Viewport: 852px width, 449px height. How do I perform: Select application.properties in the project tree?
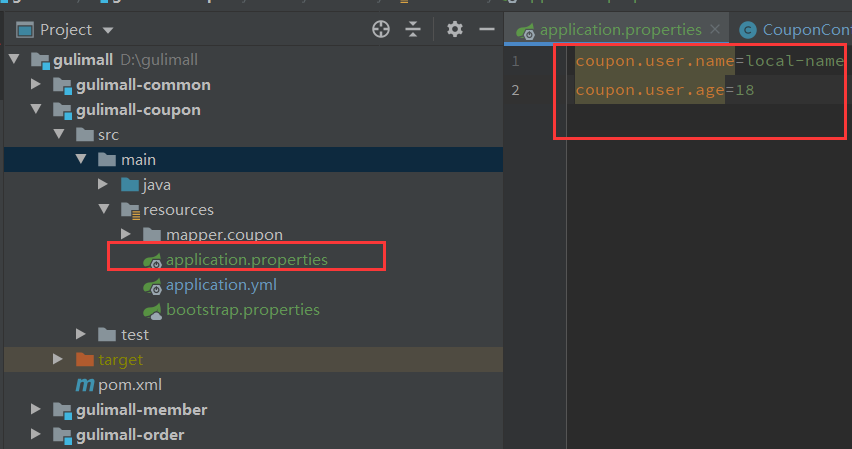[247, 260]
